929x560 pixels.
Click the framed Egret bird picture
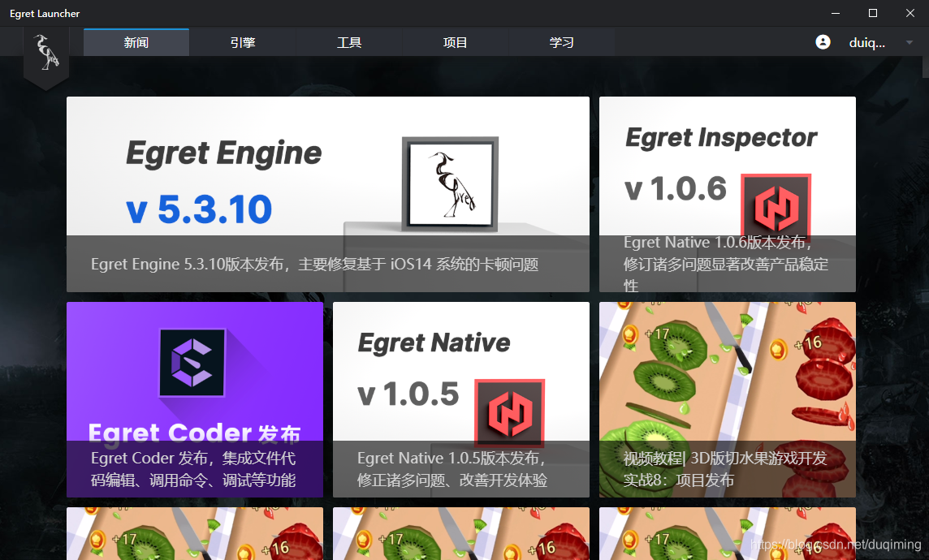[x=450, y=184]
